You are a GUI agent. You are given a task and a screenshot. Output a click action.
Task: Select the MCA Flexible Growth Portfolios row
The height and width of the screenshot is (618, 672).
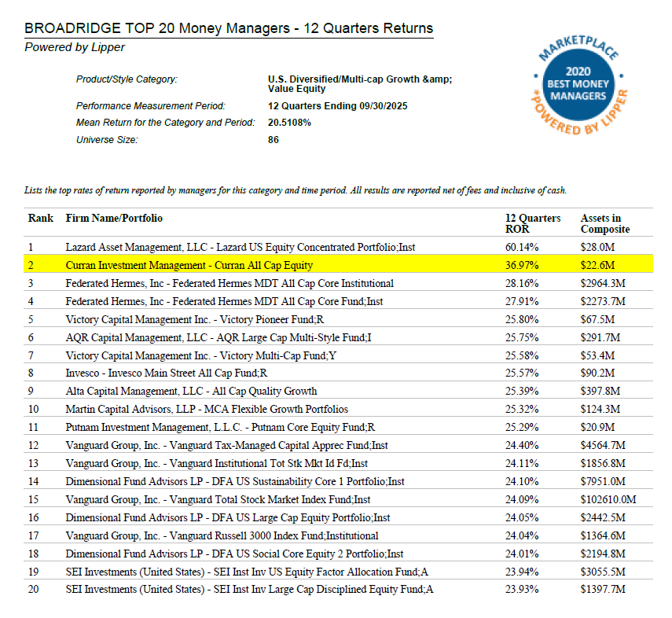(338, 409)
